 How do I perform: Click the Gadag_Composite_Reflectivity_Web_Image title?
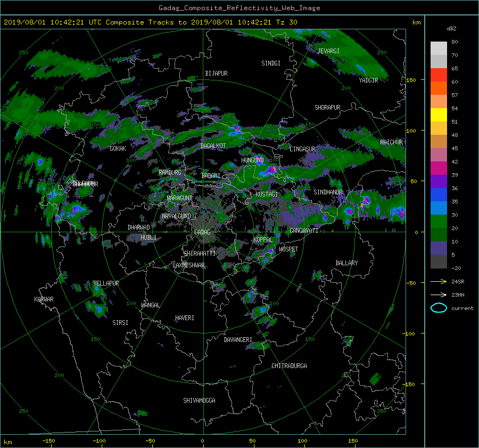239,8
